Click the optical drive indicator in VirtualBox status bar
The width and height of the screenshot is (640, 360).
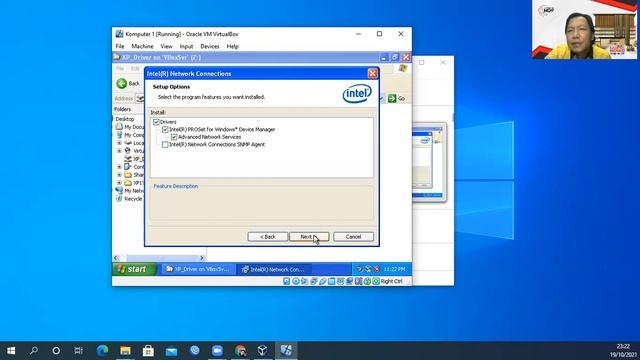[296, 281]
